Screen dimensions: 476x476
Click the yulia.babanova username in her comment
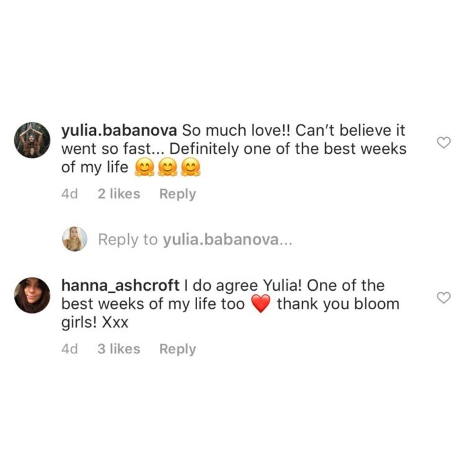[119, 131]
